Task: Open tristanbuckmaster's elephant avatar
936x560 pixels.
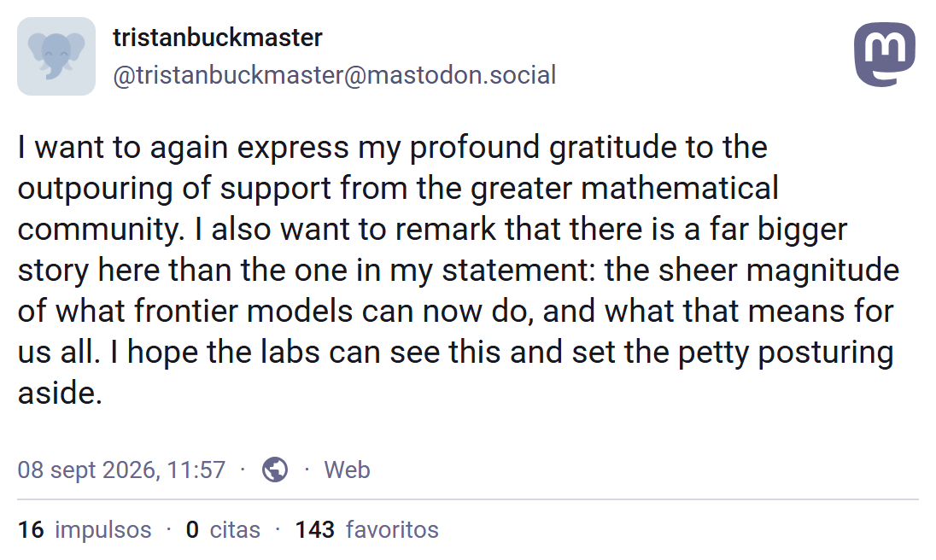Action: click(56, 56)
